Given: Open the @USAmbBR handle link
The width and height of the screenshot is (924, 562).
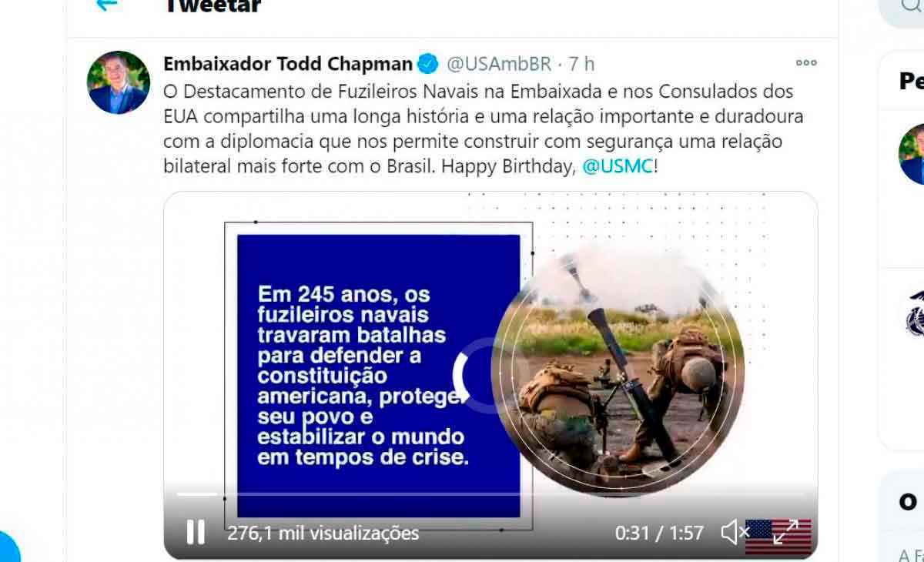Looking at the screenshot, I should click(499, 63).
